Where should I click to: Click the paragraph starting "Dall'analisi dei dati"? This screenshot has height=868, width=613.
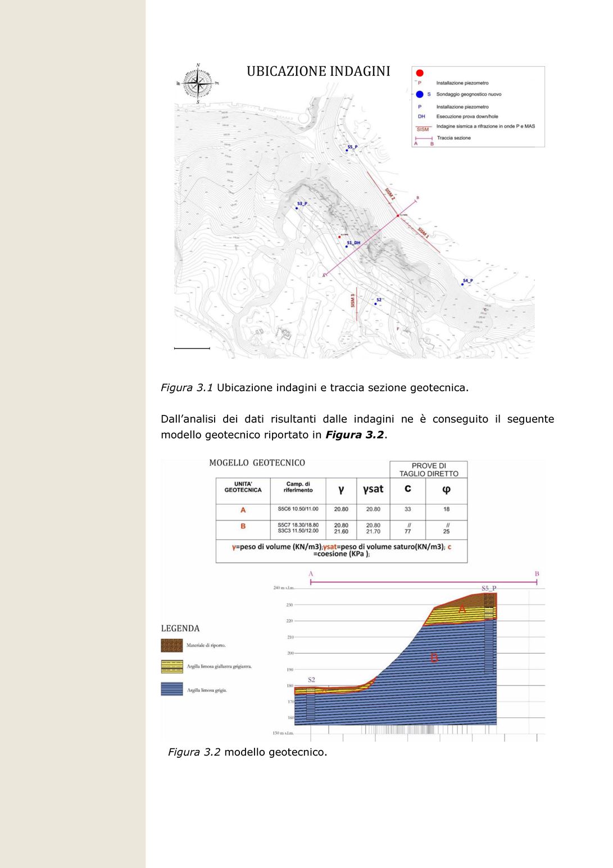(x=357, y=427)
